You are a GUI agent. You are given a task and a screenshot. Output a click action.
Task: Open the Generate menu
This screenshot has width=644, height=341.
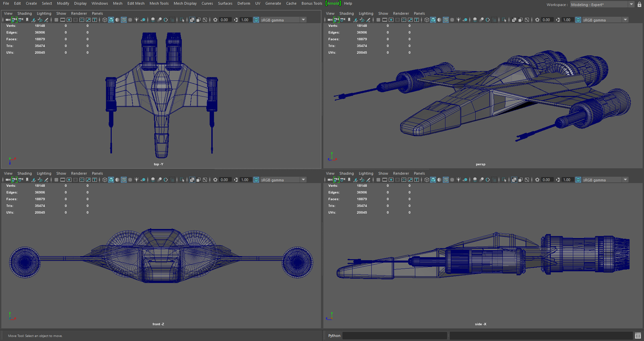click(x=273, y=3)
